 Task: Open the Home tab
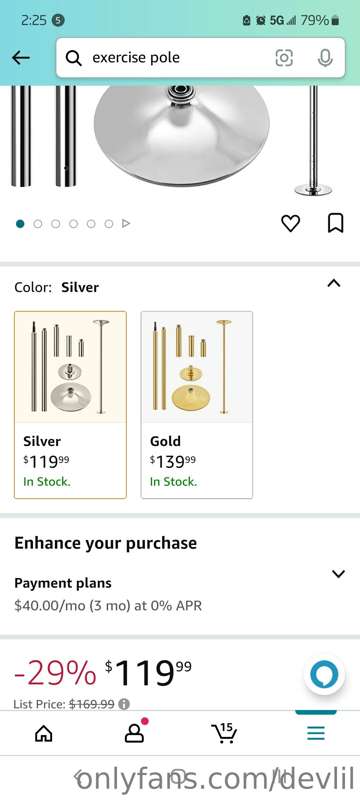[43, 734]
